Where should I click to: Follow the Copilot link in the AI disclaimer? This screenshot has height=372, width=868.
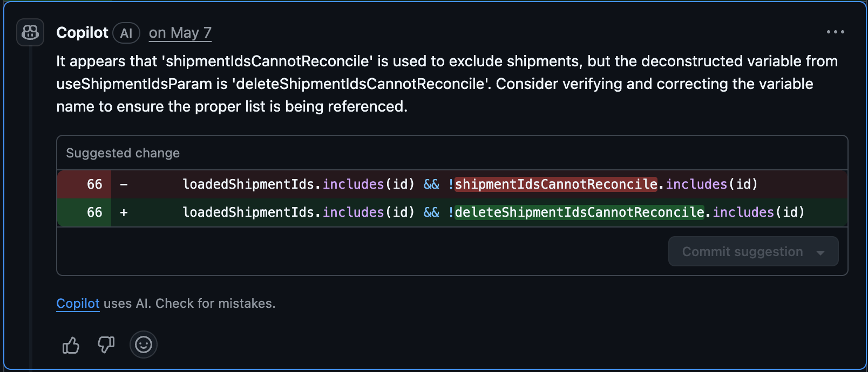click(78, 304)
